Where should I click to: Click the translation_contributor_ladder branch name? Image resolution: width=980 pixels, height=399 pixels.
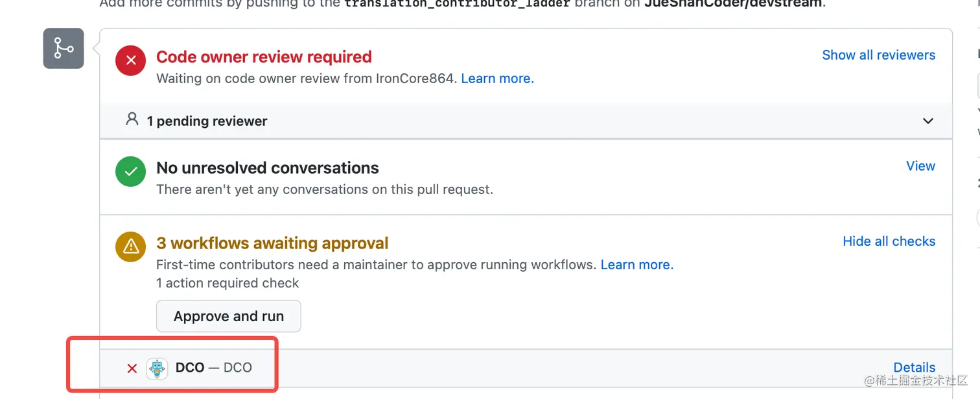pyautogui.click(x=458, y=3)
